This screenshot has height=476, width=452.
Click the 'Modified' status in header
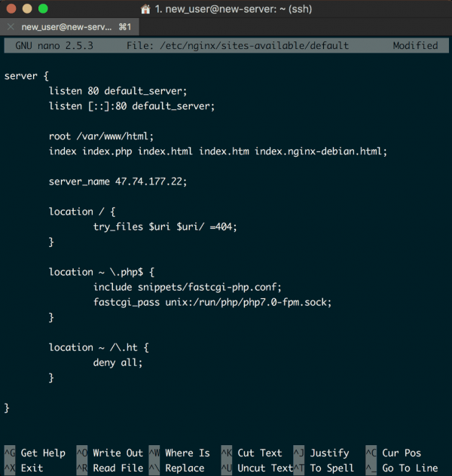tap(415, 45)
